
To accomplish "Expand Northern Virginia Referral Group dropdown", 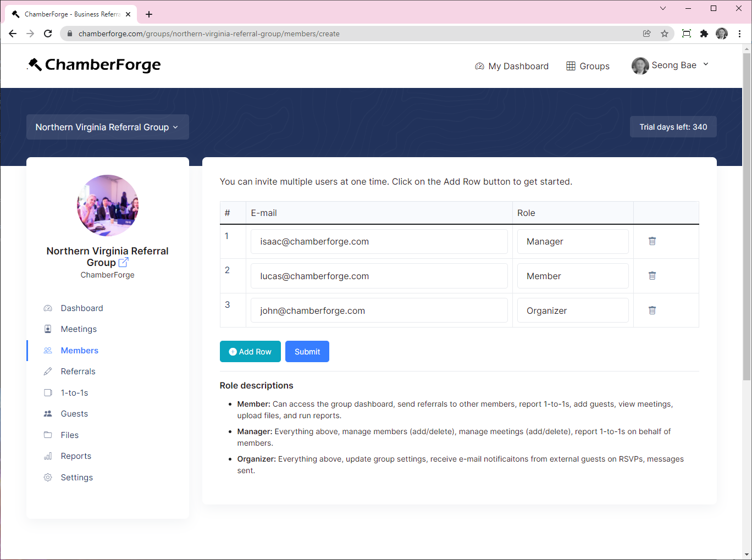I will click(107, 127).
